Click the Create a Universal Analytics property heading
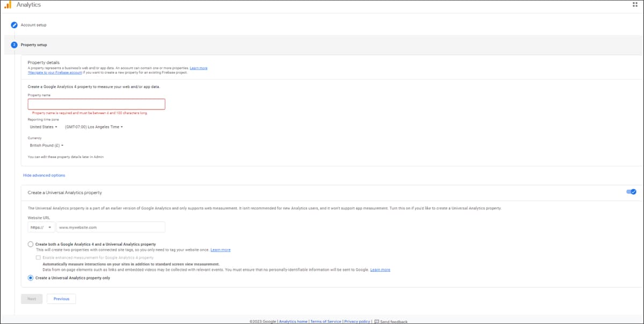644x324 pixels. click(x=65, y=192)
